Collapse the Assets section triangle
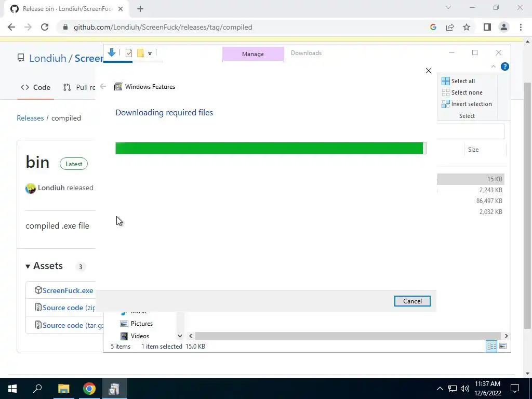Viewport: 532px width, 399px height. [x=28, y=267]
